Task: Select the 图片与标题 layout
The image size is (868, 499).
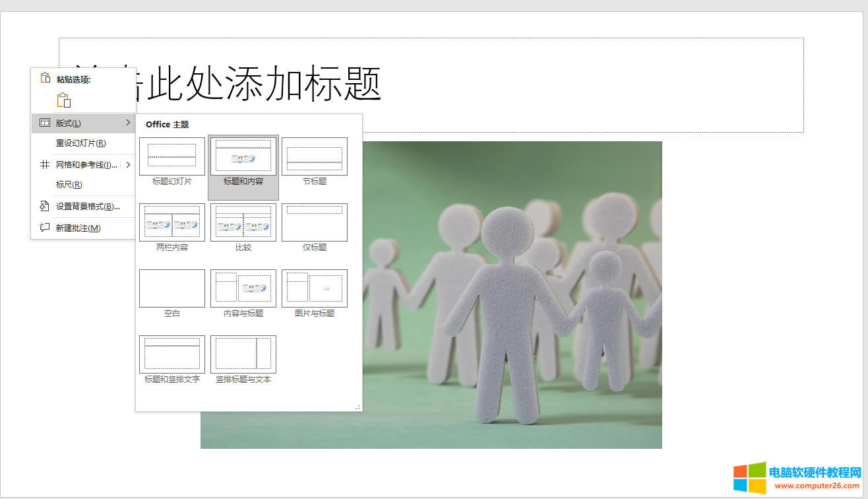Action: (x=315, y=288)
